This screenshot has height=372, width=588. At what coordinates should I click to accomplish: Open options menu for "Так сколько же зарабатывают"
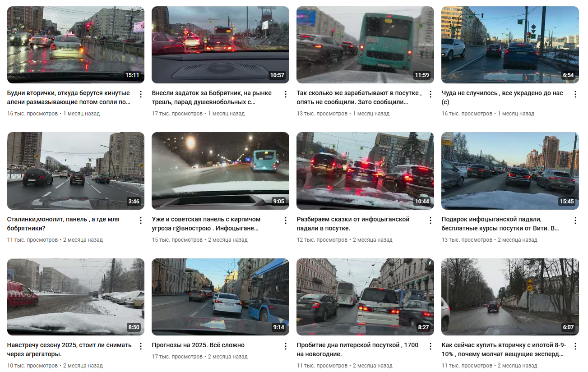pos(431,94)
